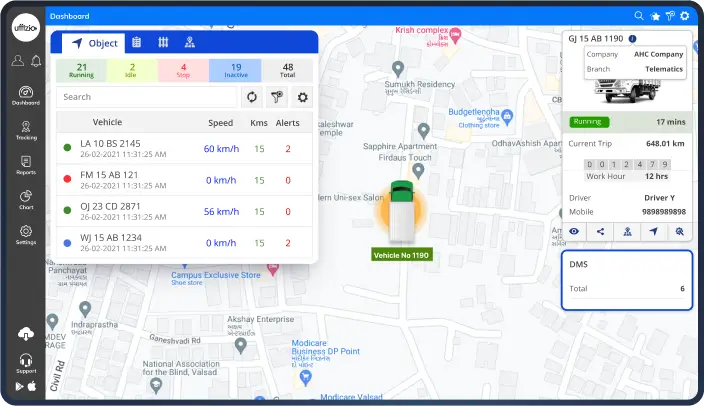This screenshot has height=406, width=705.
Task: Filter vehicles by Running status
Action: point(81,70)
